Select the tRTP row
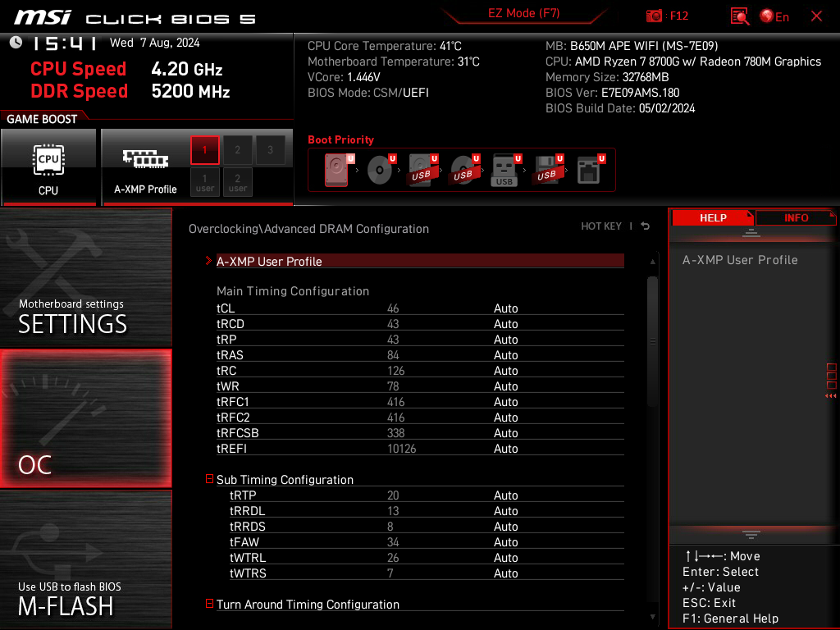The height and width of the screenshot is (630, 840). [427, 495]
